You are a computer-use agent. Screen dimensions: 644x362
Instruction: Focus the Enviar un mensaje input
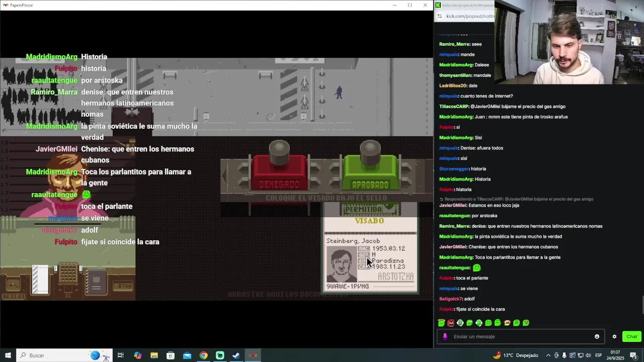pyautogui.click(x=521, y=337)
